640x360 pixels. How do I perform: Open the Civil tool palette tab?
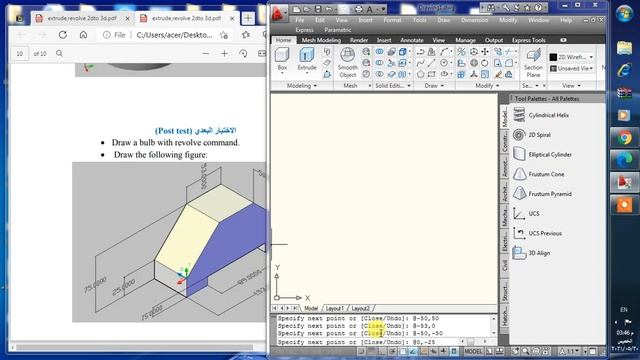[504, 265]
